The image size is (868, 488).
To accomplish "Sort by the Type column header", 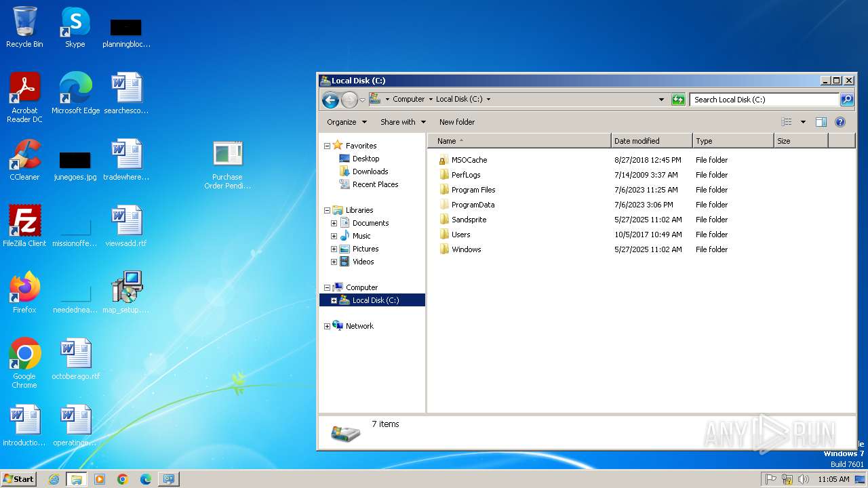I will point(733,141).
